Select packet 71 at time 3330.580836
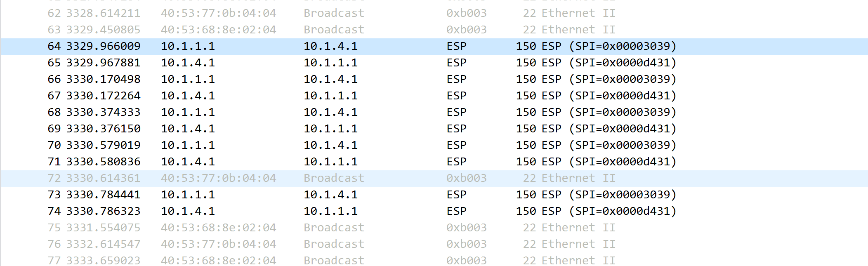This screenshot has height=266, width=868. 103,162
